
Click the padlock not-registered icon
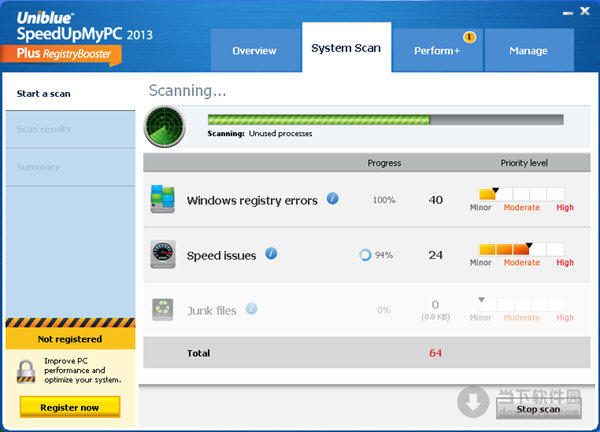coord(26,371)
